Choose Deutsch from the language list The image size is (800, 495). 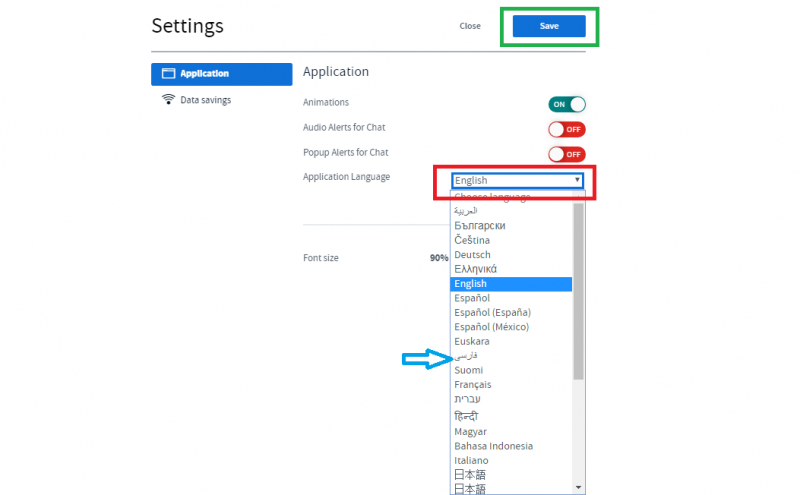pyautogui.click(x=473, y=255)
